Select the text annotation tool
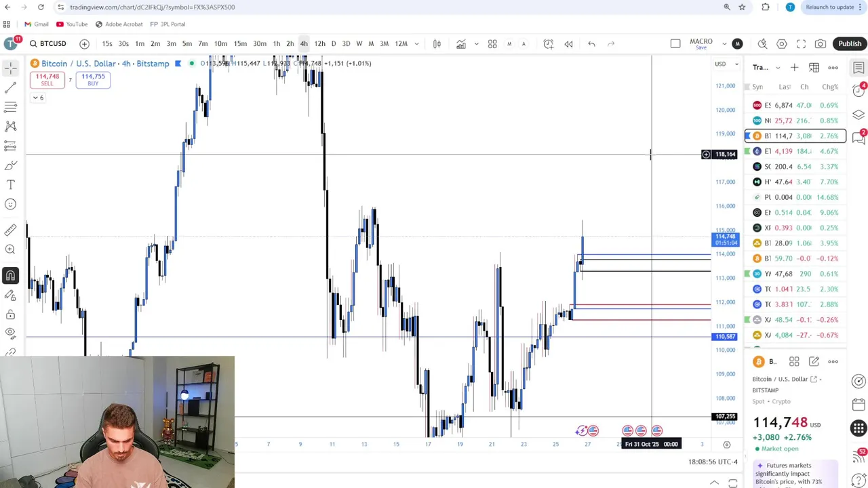The height and width of the screenshot is (488, 868). coord(10,184)
